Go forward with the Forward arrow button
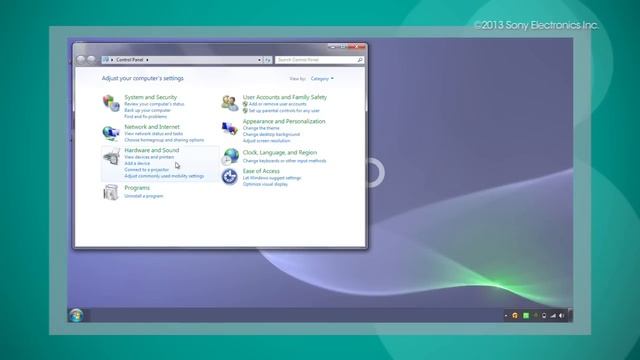Screen dimensions: 640x360 click(x=91, y=60)
